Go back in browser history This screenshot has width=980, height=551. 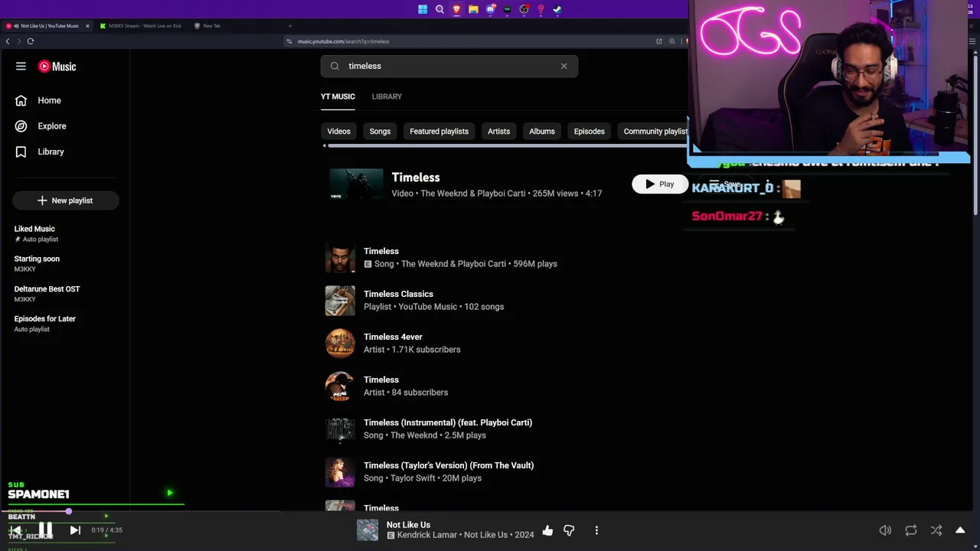pos(8,41)
